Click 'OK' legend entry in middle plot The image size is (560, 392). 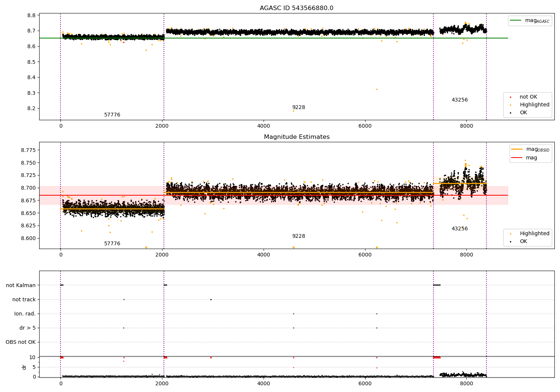coord(519,242)
